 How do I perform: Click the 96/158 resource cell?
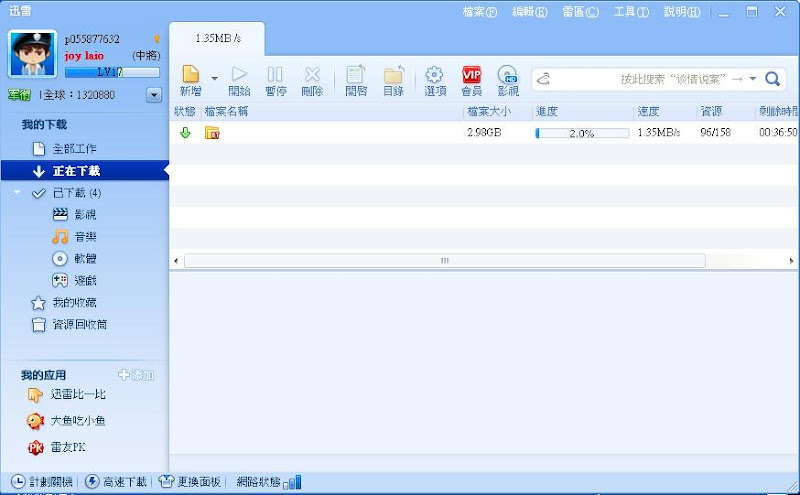click(716, 133)
